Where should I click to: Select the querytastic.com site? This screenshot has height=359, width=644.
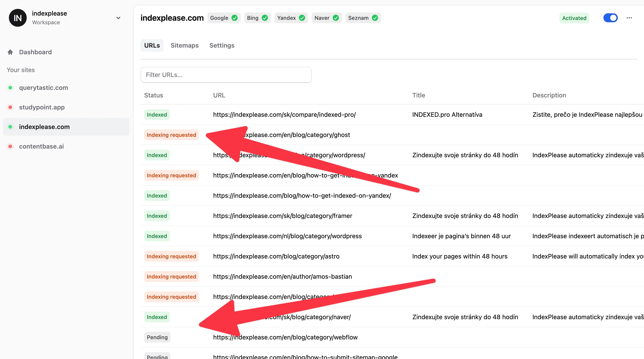coord(43,88)
